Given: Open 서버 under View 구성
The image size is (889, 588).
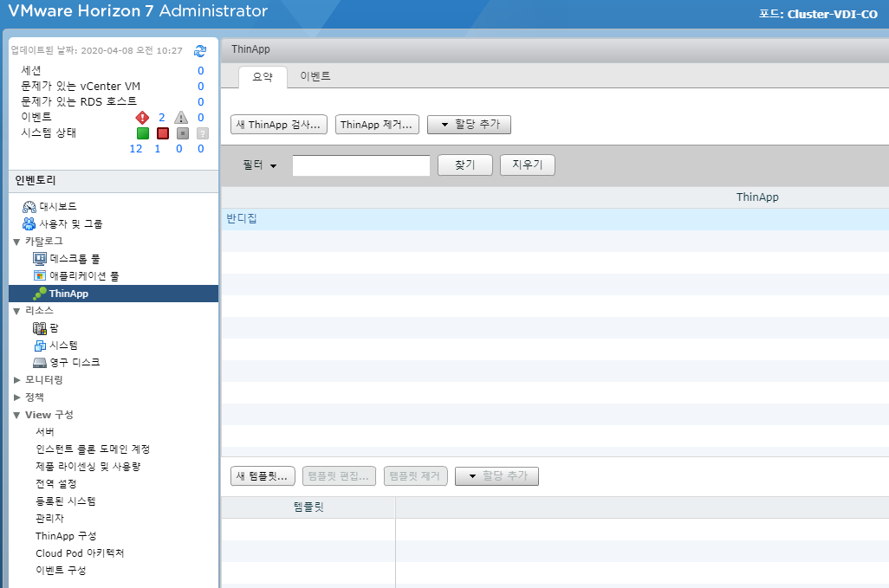Looking at the screenshot, I should click(x=45, y=431).
